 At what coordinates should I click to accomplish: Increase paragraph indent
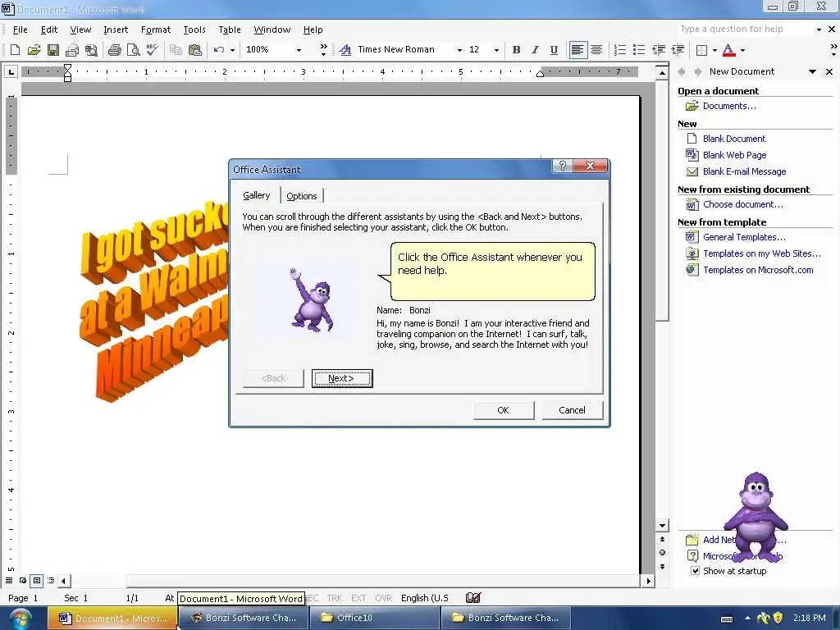coord(678,50)
